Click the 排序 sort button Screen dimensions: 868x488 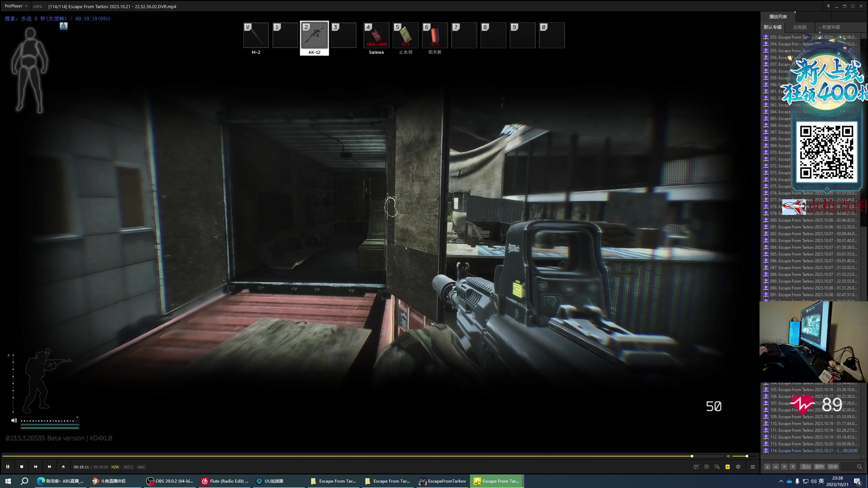click(833, 467)
